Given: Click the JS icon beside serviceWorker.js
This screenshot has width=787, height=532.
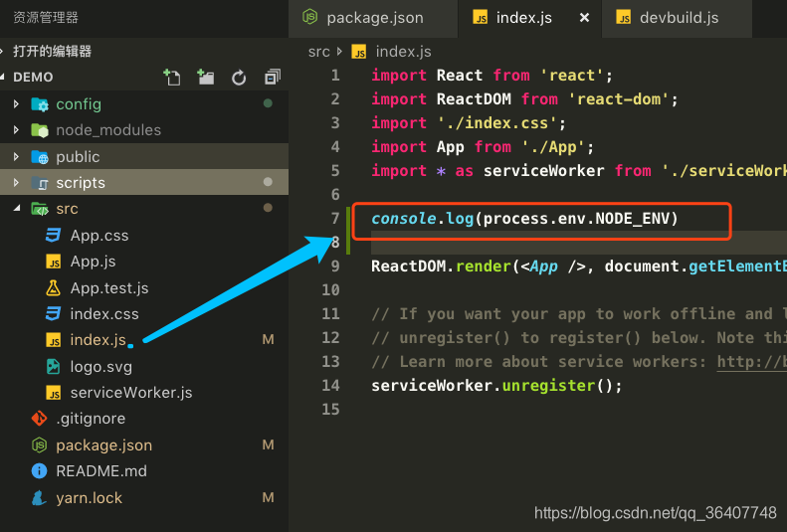Looking at the screenshot, I should point(53,393).
